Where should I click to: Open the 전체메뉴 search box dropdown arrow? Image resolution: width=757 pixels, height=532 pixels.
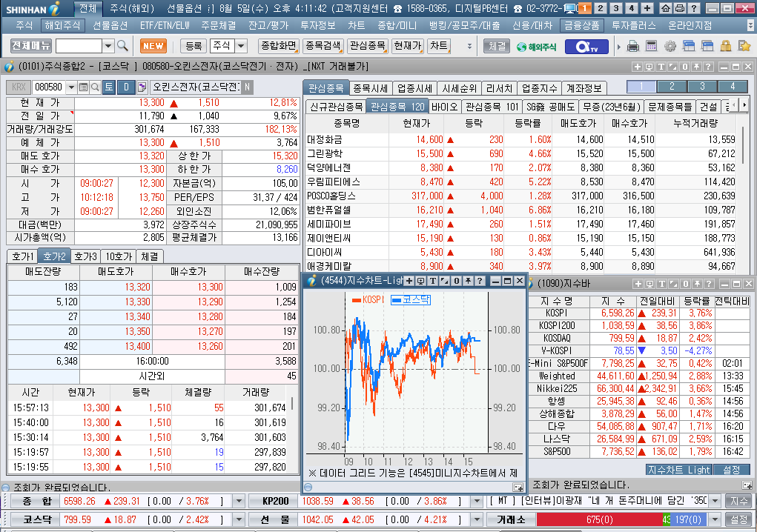coord(109,46)
